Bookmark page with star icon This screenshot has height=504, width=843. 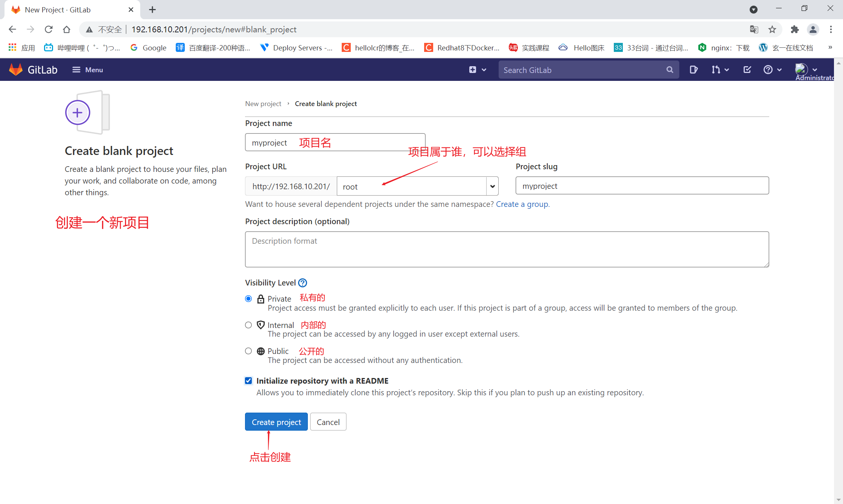pos(772,29)
